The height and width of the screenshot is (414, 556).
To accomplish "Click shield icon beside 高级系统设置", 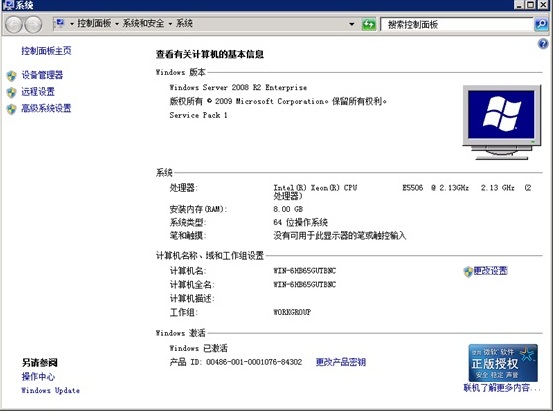I will 12,109.
